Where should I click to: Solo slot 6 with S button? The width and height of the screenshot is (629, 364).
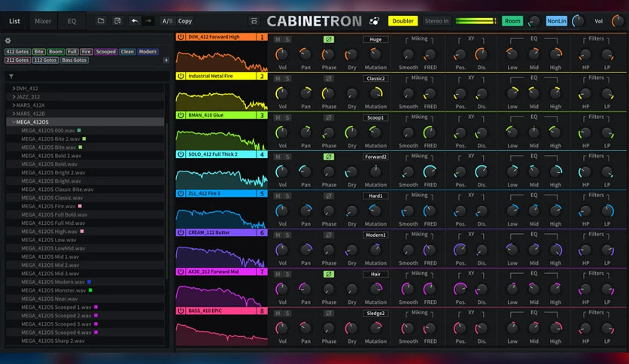click(287, 235)
